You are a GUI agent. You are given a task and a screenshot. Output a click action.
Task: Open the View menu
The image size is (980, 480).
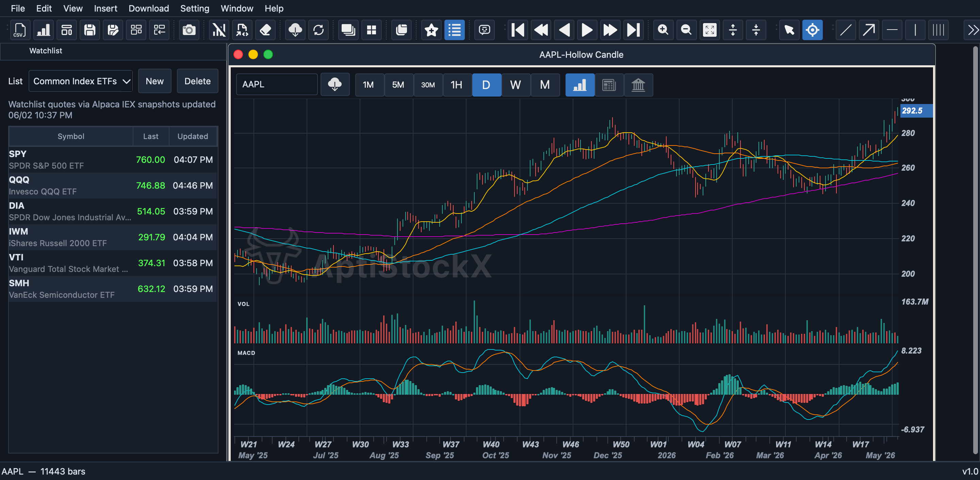tap(73, 8)
